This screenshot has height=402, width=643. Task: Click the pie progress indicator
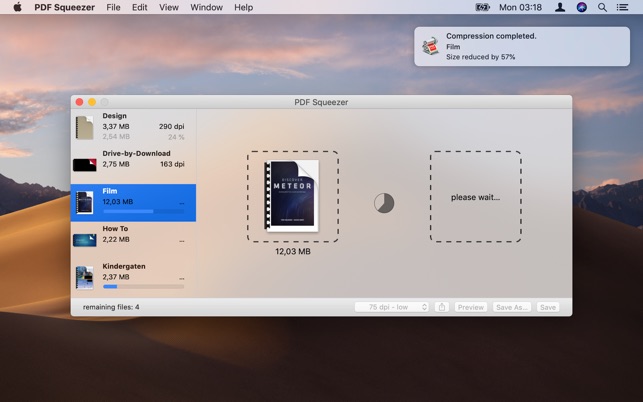click(384, 203)
